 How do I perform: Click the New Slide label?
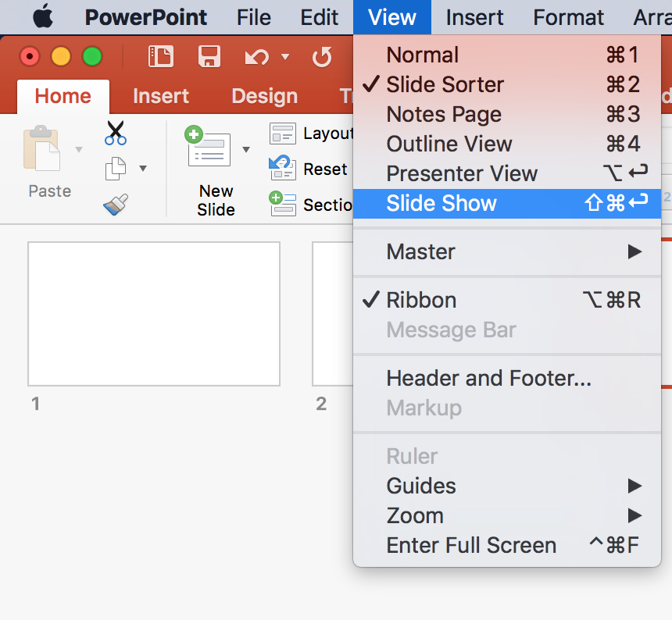pyautogui.click(x=216, y=201)
